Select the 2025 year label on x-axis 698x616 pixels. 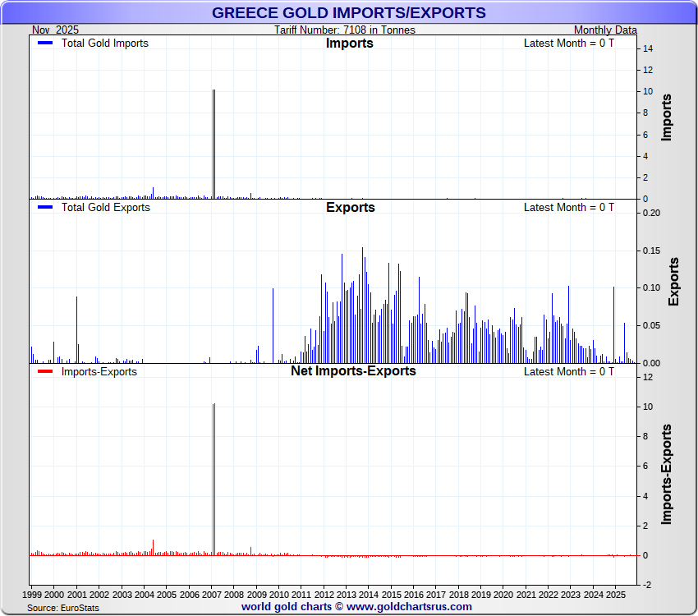[x=617, y=595]
